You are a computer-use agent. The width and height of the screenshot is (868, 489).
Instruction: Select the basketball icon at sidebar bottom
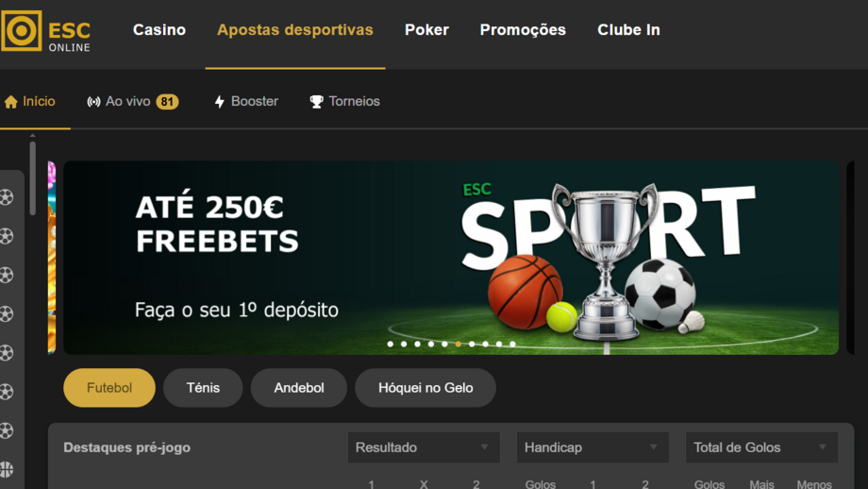[7, 469]
